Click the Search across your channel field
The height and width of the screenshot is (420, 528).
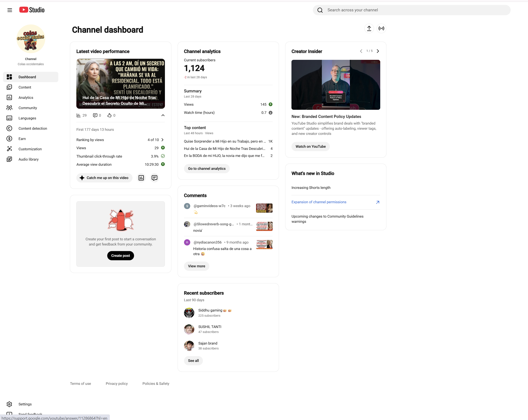coord(412,10)
